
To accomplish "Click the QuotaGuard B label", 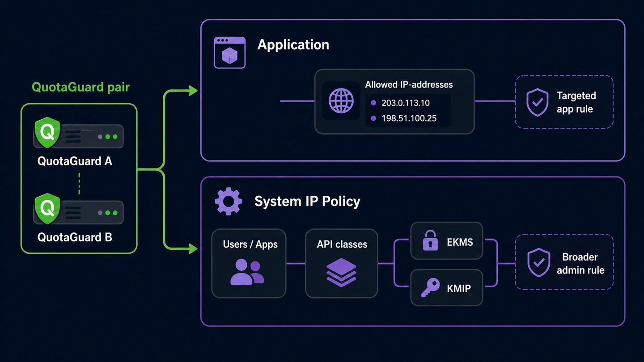I will pyautogui.click(x=75, y=237).
